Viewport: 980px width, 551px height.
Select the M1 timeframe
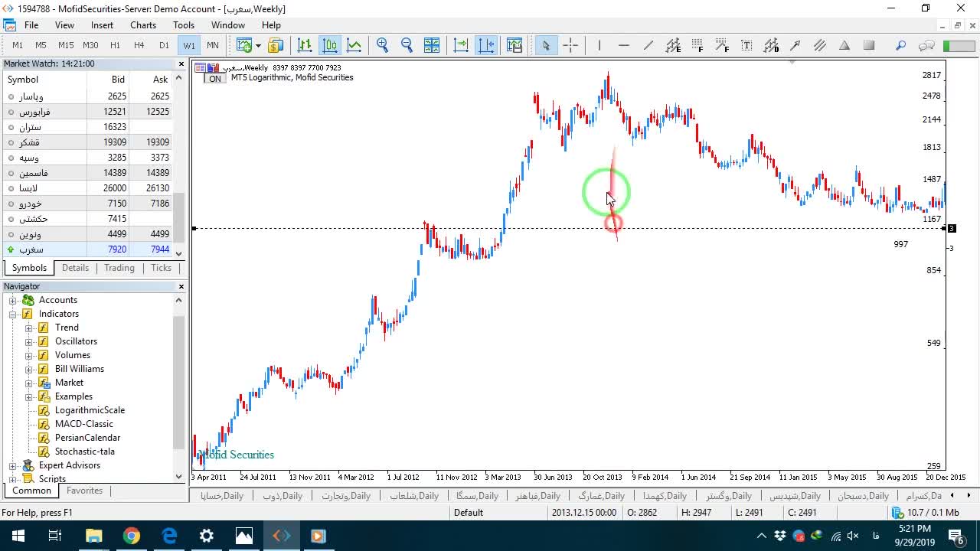18,45
